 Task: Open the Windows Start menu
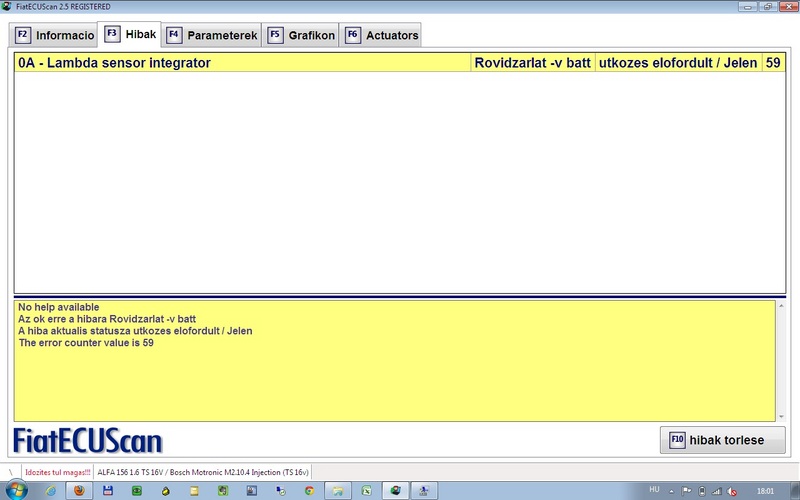click(16, 490)
